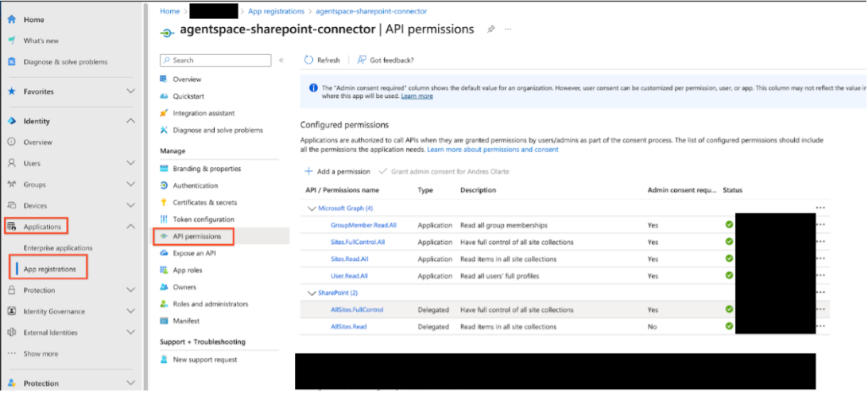Expand the Identity Governance chevron
868x393 pixels.
coord(130,311)
